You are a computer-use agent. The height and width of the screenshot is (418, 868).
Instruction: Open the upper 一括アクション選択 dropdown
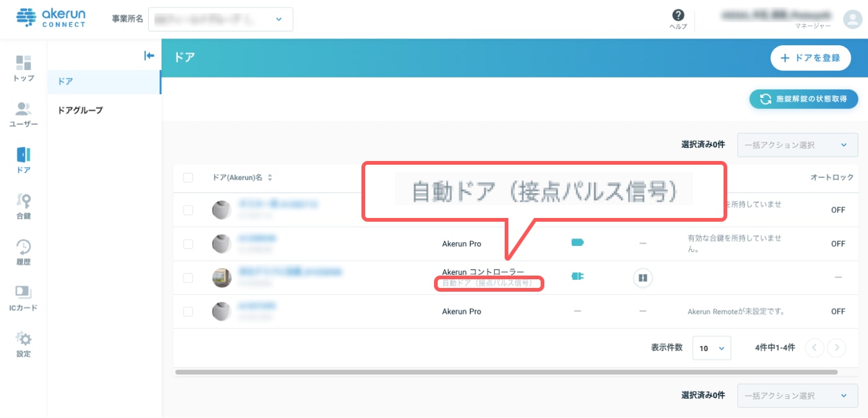click(797, 145)
